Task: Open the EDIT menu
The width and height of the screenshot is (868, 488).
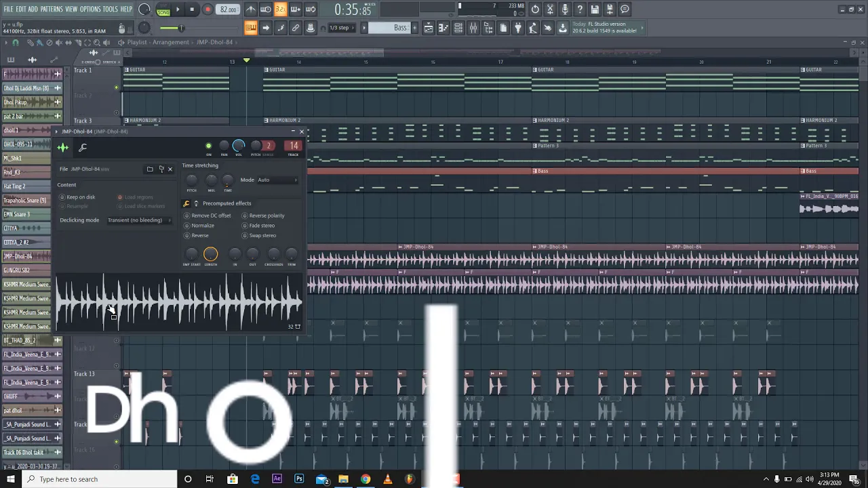Action: point(21,9)
